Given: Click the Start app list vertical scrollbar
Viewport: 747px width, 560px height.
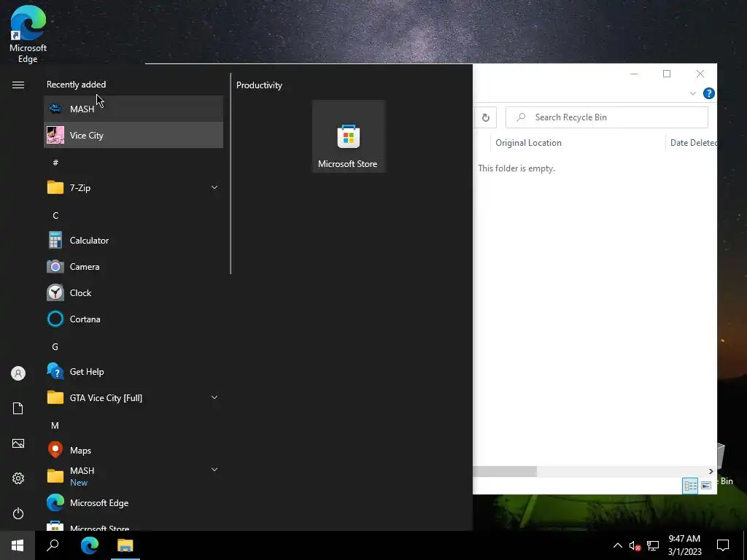Looking at the screenshot, I should (x=231, y=174).
